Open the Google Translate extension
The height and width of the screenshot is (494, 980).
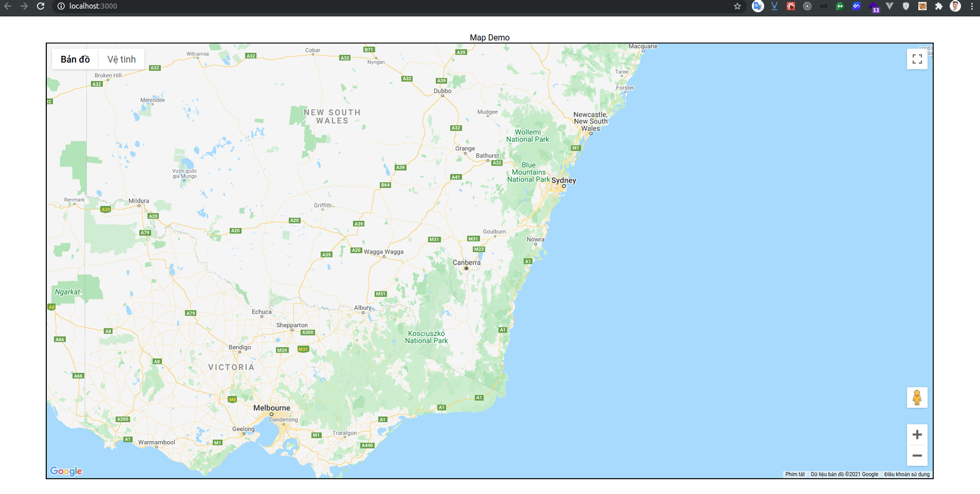[x=757, y=6]
